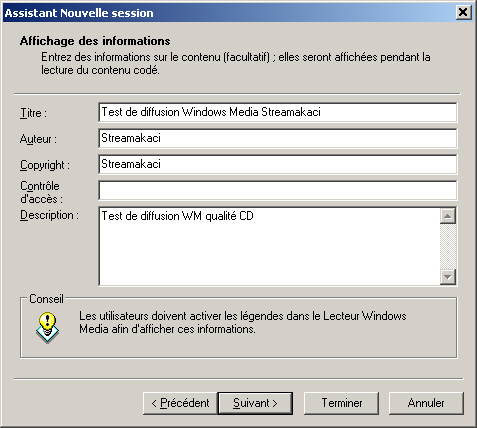
Task: Click the Conseil group title
Action: [x=46, y=299]
